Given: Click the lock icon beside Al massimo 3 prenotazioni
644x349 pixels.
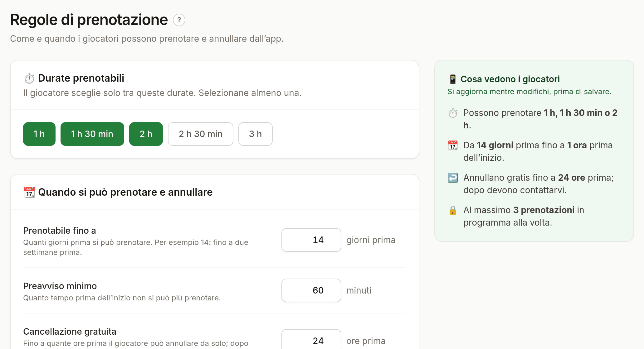Looking at the screenshot, I should point(453,210).
